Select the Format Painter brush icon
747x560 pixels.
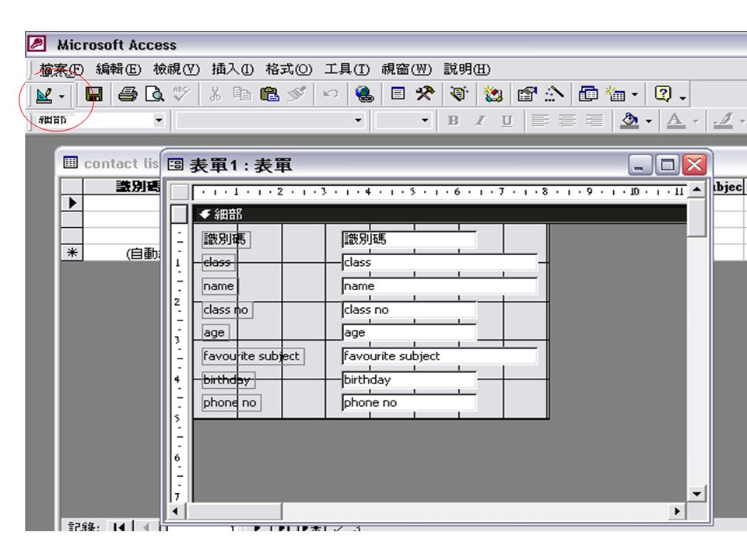[x=296, y=94]
